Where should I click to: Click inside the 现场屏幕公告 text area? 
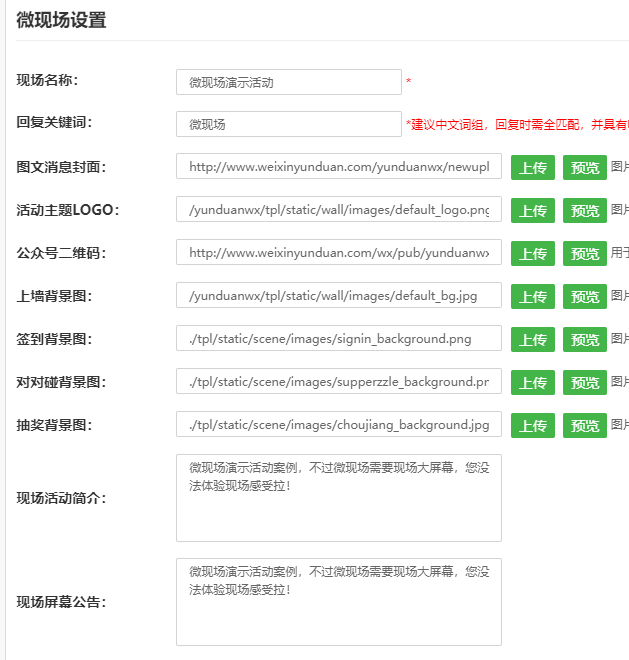pyautogui.click(x=338, y=602)
